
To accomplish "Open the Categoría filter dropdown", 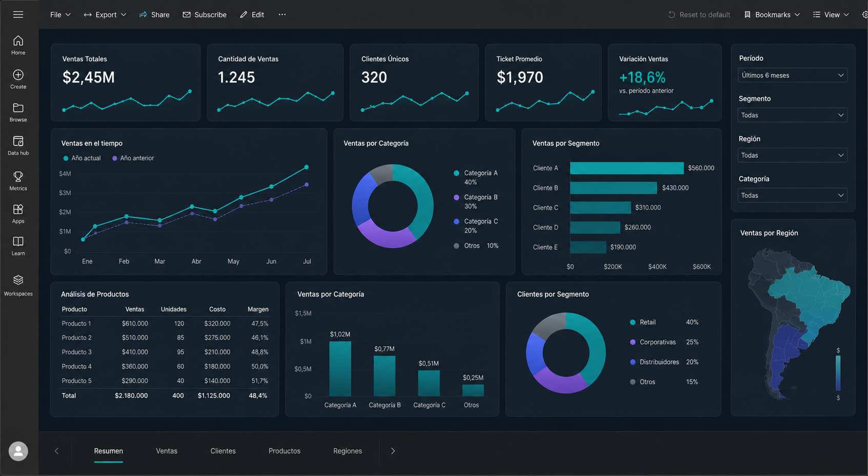I will [x=792, y=195].
